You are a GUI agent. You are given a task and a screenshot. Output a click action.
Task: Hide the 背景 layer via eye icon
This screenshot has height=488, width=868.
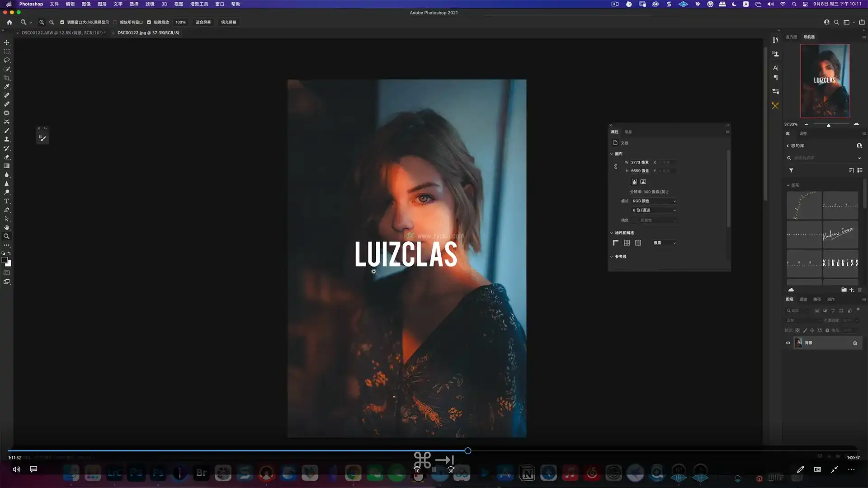788,343
